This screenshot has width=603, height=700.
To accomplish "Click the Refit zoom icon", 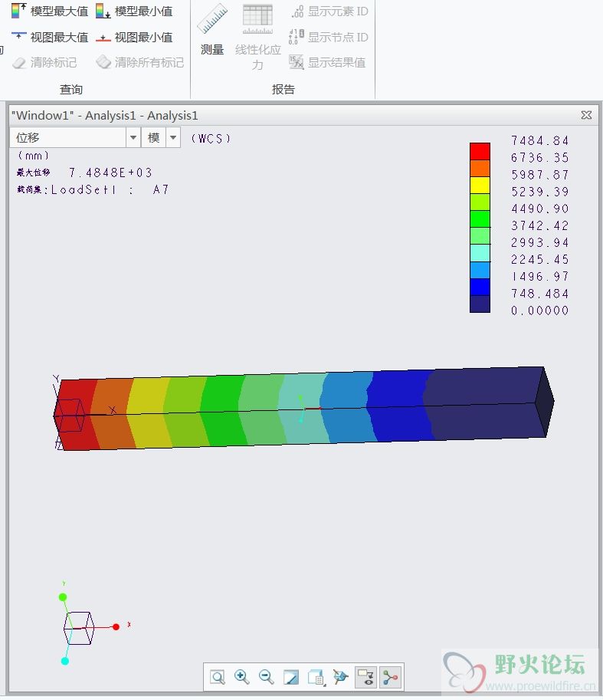I will point(218,677).
